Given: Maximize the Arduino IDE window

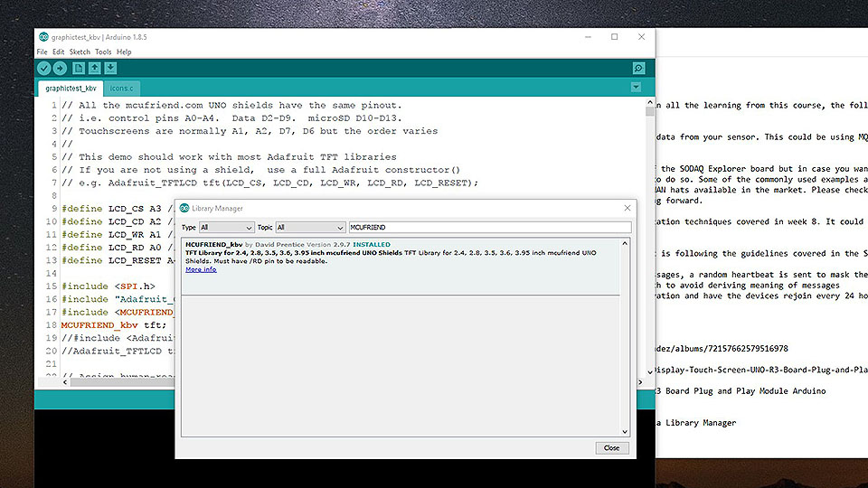Looking at the screenshot, I should point(615,37).
